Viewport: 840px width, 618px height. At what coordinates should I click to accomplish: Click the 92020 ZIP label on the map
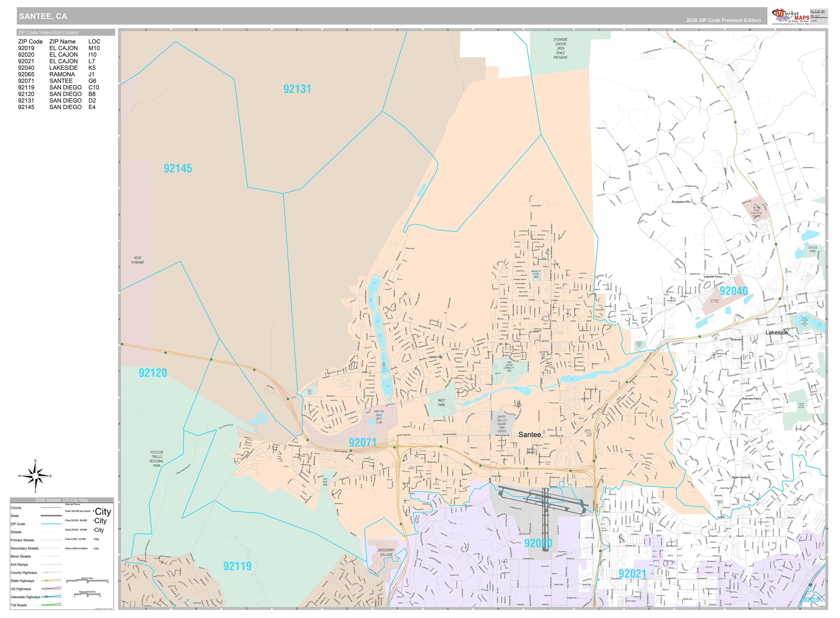click(538, 543)
